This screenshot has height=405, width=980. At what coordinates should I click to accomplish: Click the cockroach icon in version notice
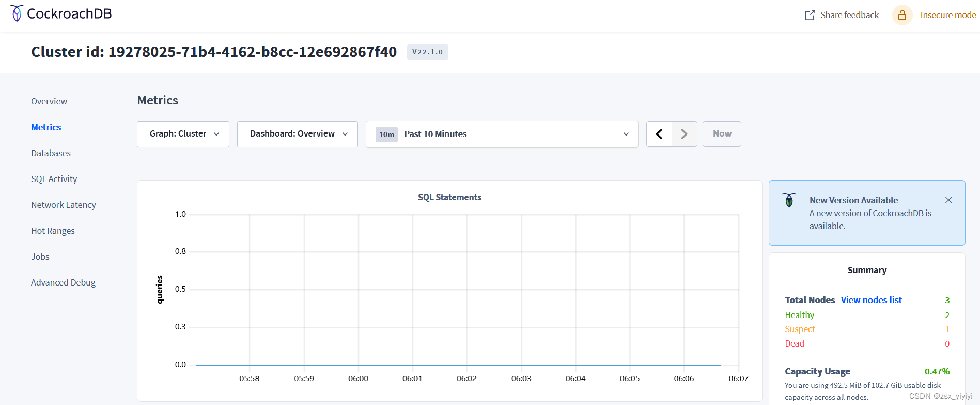789,200
